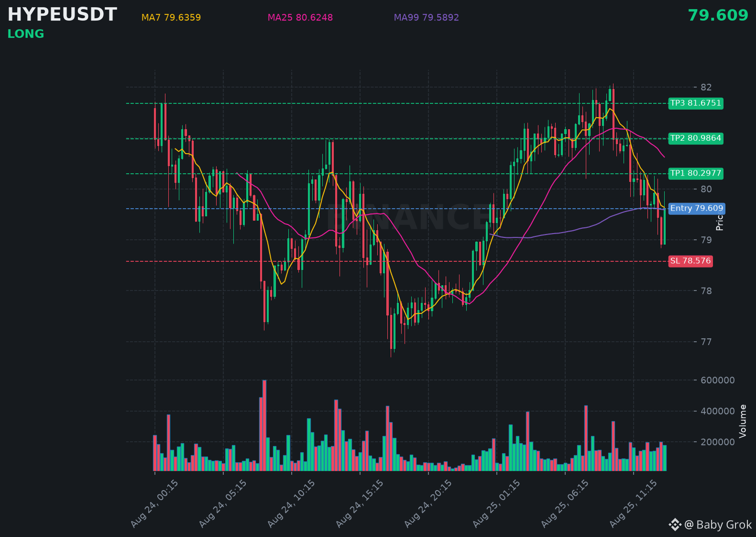The height and width of the screenshot is (537, 756).
Task: Click price axis value 80
Action: click(706, 189)
